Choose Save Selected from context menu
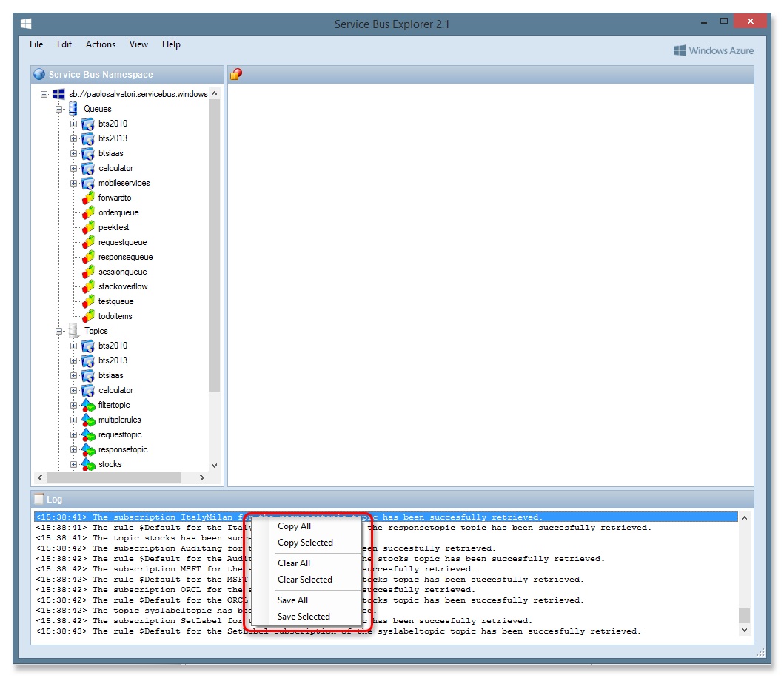784x678 pixels. (x=306, y=617)
